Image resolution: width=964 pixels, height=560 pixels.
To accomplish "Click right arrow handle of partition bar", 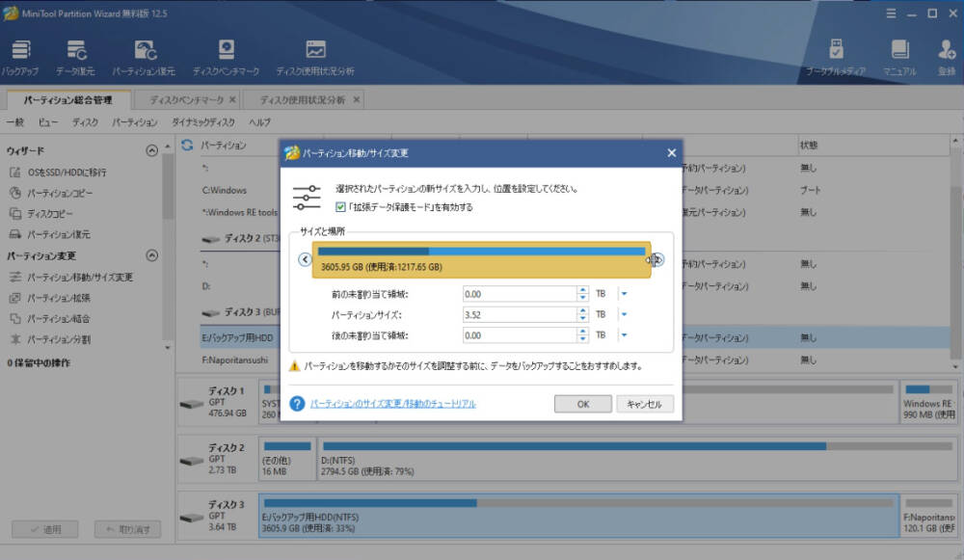I will point(657,259).
